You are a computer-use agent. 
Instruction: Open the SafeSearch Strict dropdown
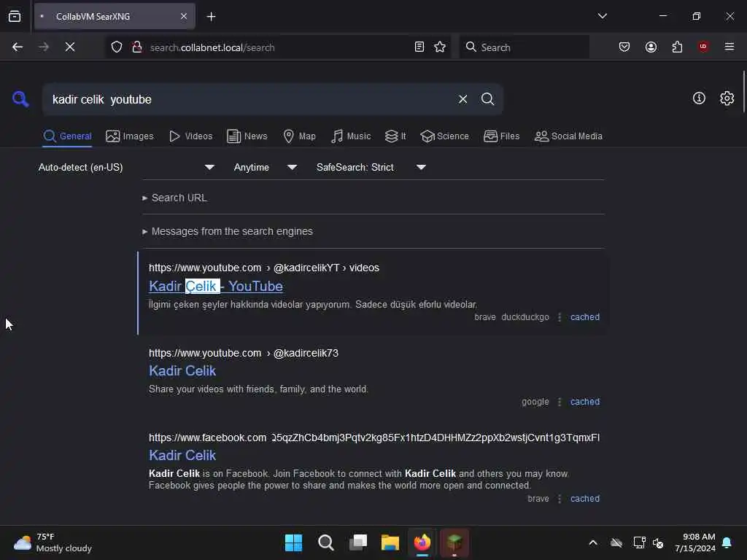tap(371, 167)
